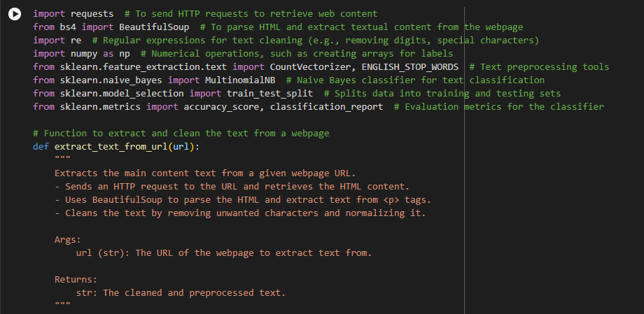This screenshot has width=644, height=314.
Task: Click the url parameter in the def line
Action: [181, 147]
